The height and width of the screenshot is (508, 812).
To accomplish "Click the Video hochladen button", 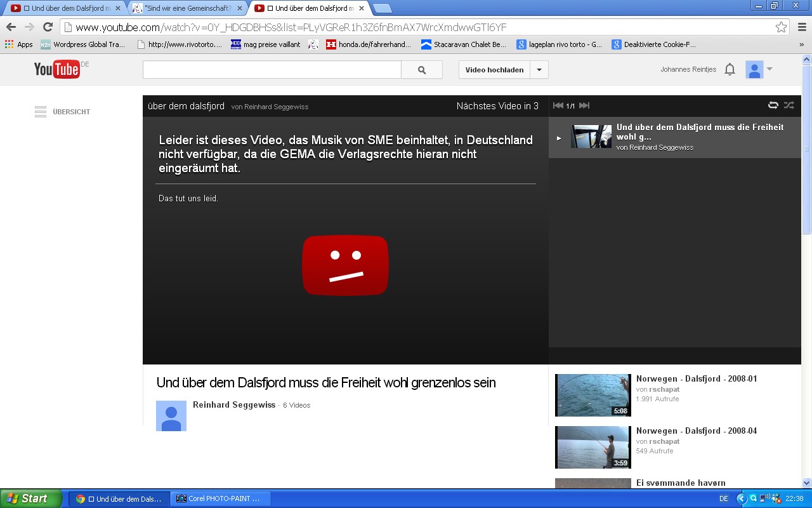I will [x=494, y=70].
